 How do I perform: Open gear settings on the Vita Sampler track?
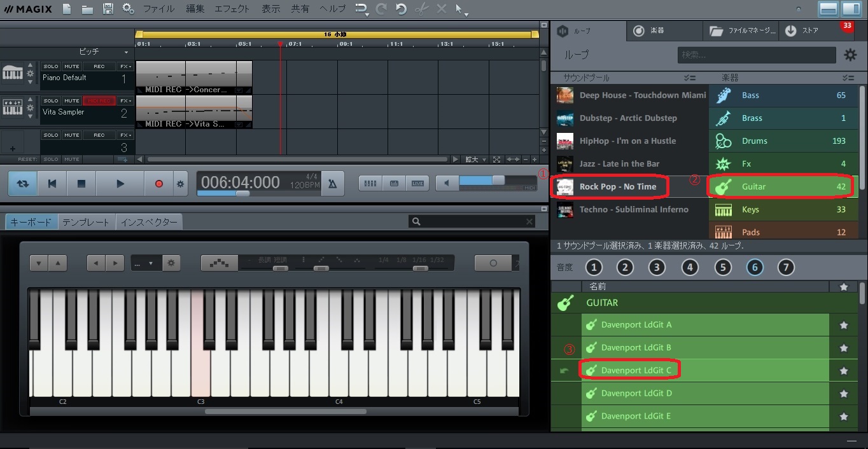click(30, 108)
